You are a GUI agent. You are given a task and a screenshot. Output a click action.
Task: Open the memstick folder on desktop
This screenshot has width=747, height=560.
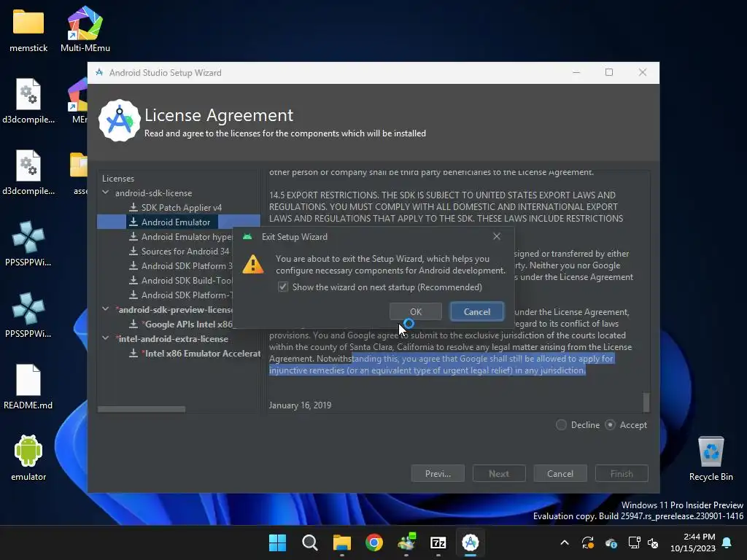(x=28, y=31)
